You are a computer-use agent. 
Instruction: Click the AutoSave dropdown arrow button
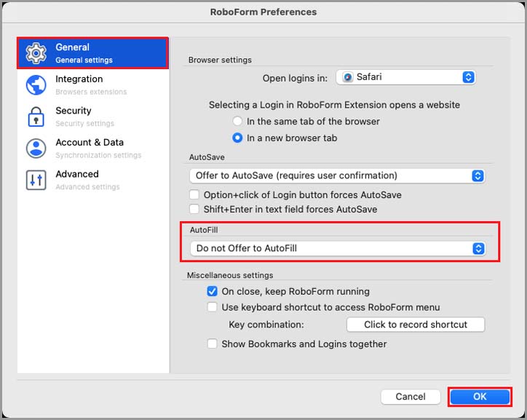pyautogui.click(x=478, y=175)
